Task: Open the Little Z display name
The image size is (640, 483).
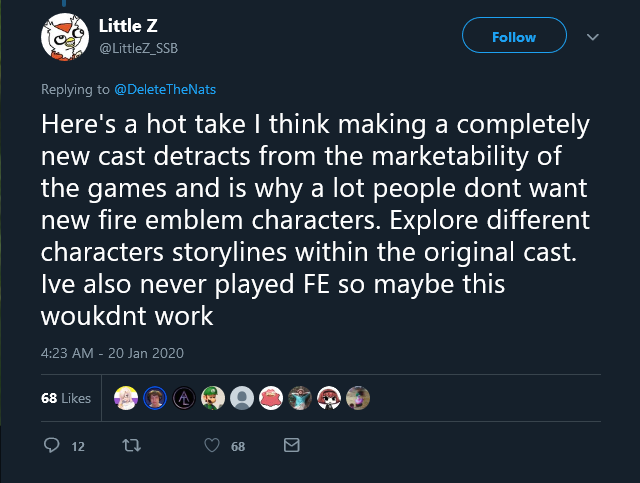Action: (128, 26)
